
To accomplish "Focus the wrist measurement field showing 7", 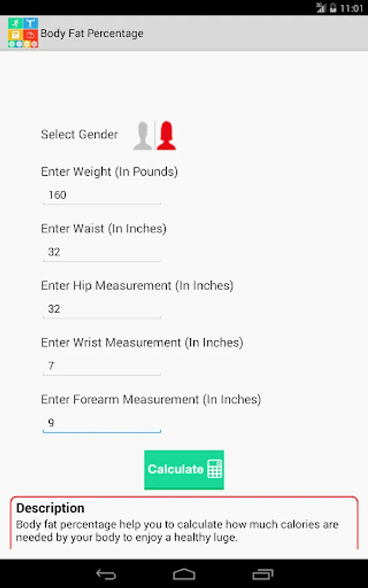I will [102, 367].
